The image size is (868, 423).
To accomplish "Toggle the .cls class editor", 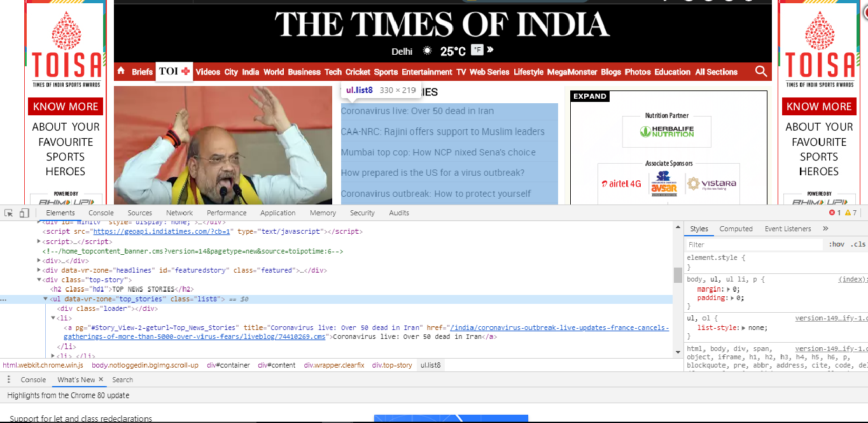I will coord(858,245).
